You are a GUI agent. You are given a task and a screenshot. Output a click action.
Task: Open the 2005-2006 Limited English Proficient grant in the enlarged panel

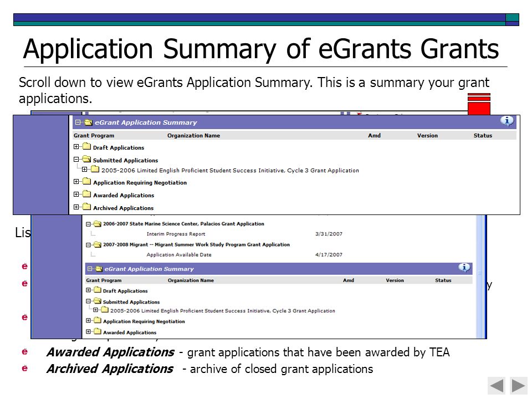[x=230, y=170]
